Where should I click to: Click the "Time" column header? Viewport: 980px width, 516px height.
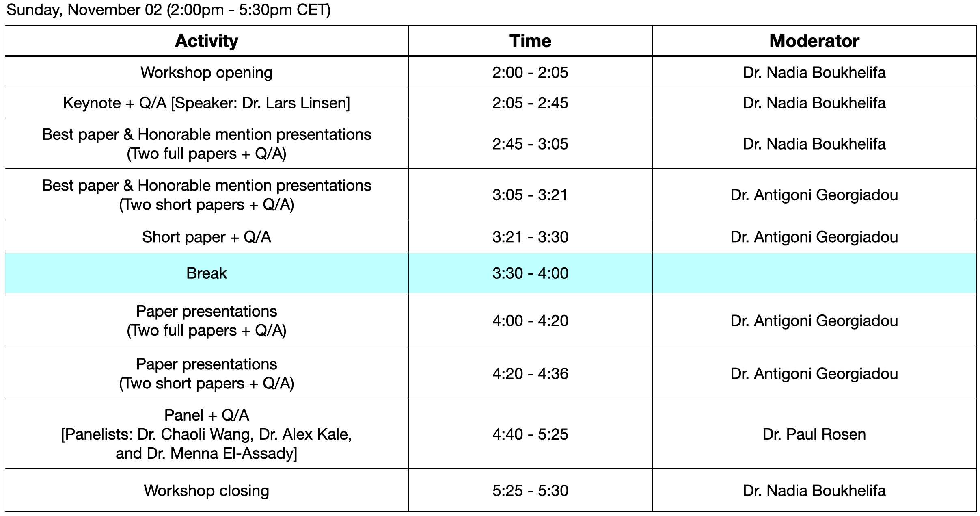[530, 41]
